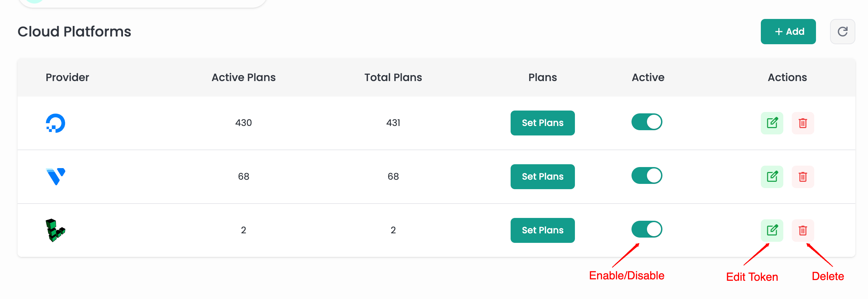This screenshot has width=868, height=299.
Task: Click the Total Plans column header
Action: 393,78
